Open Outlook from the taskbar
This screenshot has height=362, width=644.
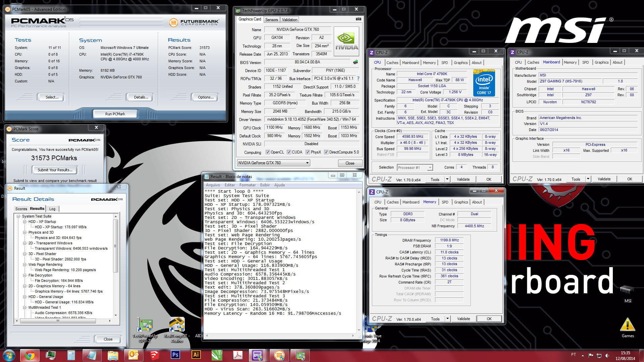coord(133,355)
